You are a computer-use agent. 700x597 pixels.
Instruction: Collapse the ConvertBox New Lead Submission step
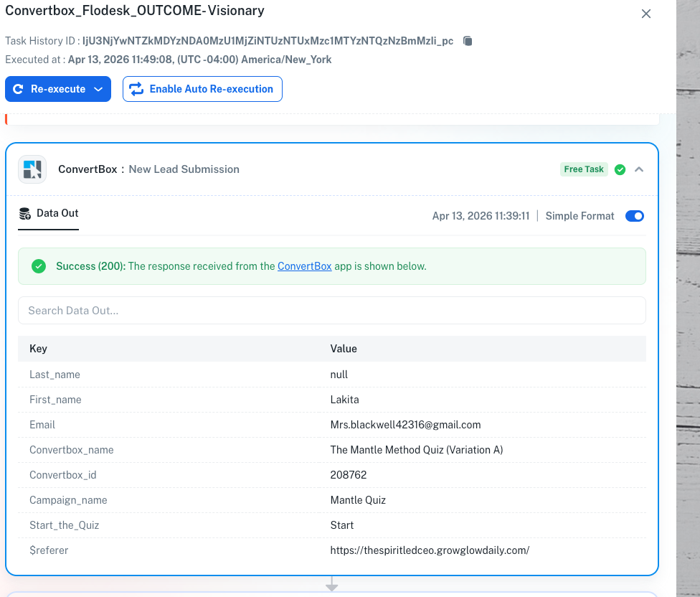tap(639, 169)
